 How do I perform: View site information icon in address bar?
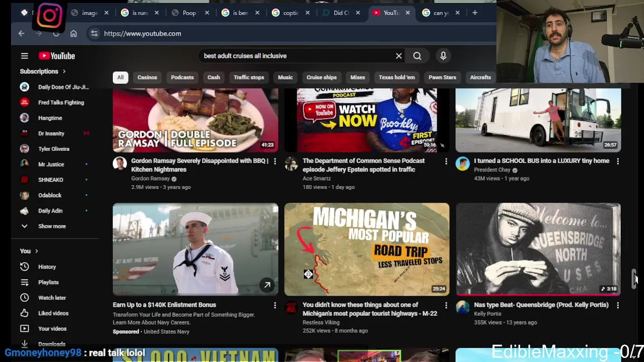94,33
